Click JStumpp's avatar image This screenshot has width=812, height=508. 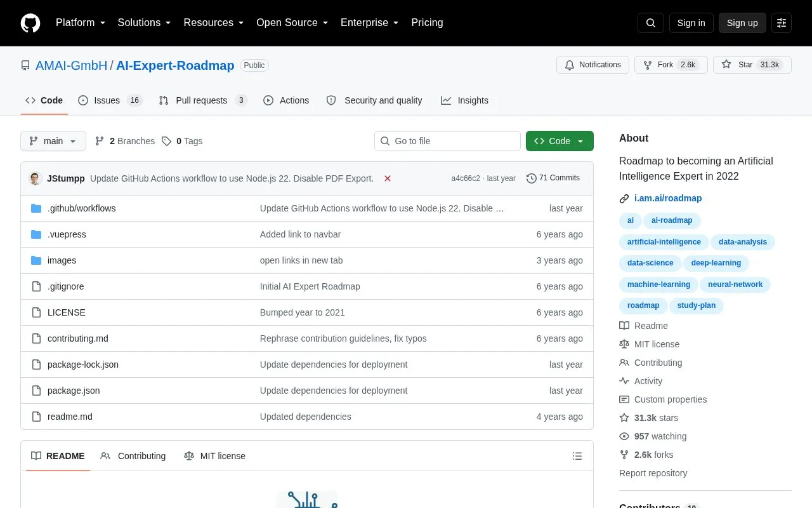(x=36, y=178)
